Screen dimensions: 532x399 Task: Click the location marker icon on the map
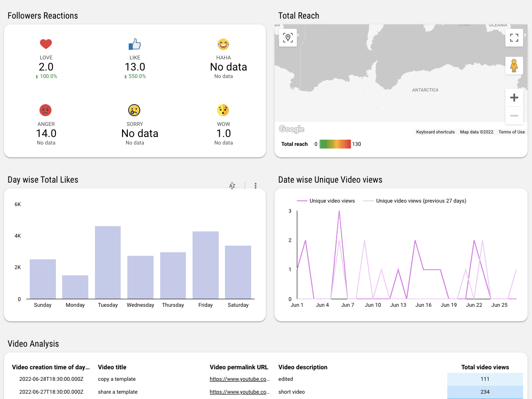click(x=288, y=38)
